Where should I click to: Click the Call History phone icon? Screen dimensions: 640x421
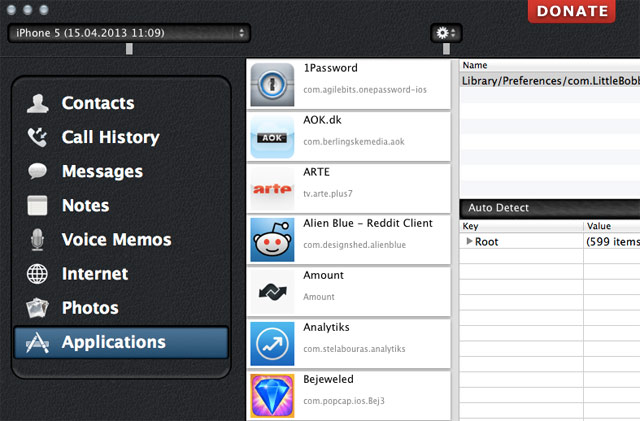pyautogui.click(x=38, y=137)
